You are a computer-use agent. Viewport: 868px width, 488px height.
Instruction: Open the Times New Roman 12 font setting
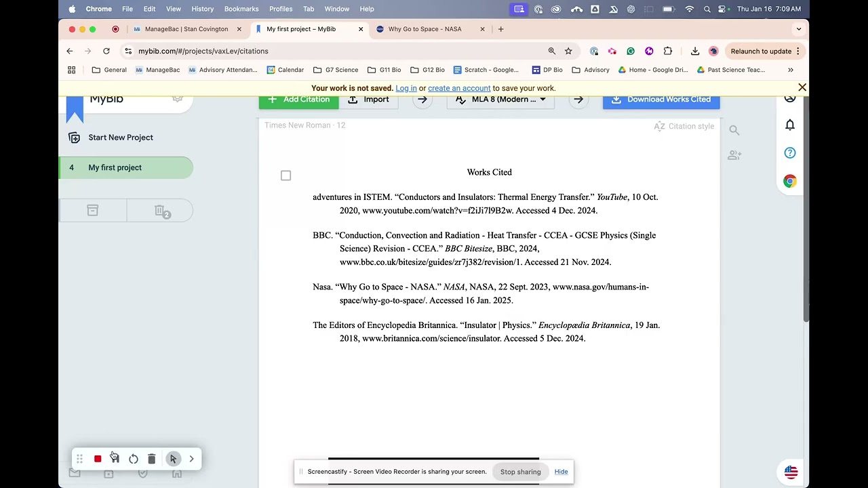[x=305, y=125]
